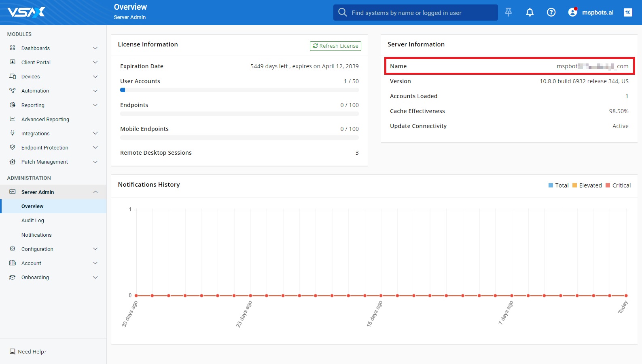Open the help question mark icon
This screenshot has width=642, height=364.
(x=551, y=12)
